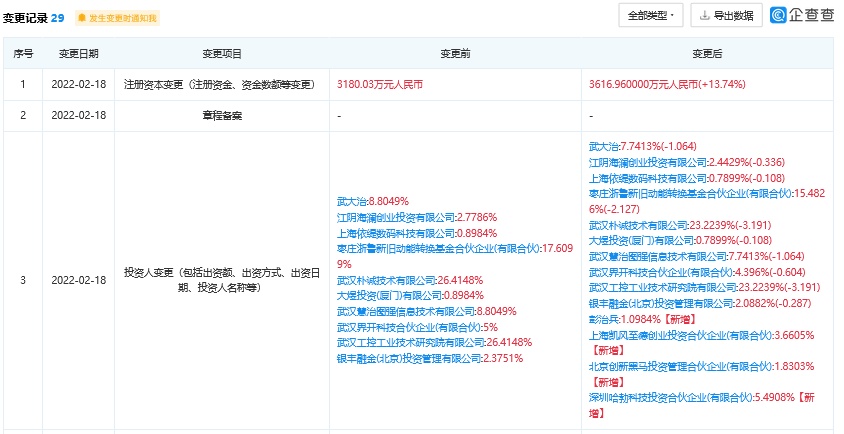
Task: Click the bell icon for change notifications
Action: click(x=82, y=18)
